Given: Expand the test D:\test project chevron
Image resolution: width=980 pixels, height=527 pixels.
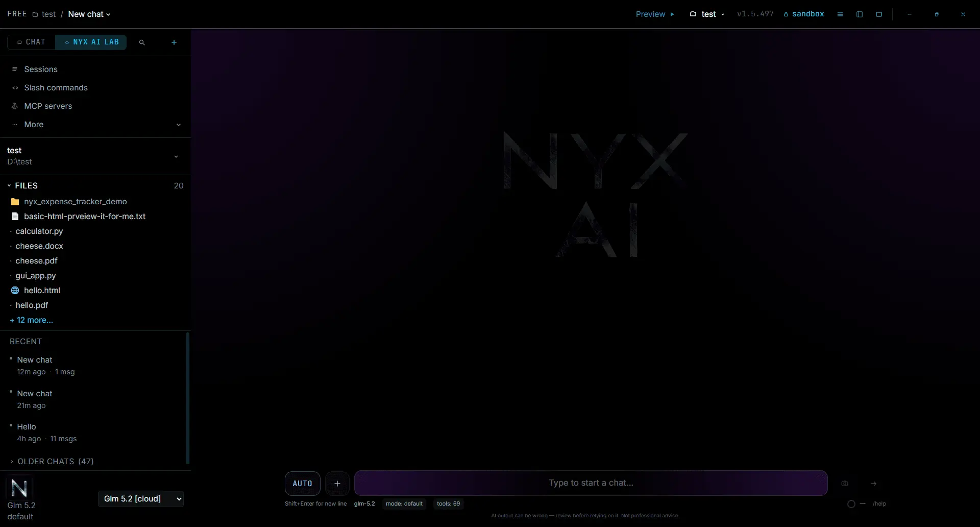Looking at the screenshot, I should pos(176,157).
